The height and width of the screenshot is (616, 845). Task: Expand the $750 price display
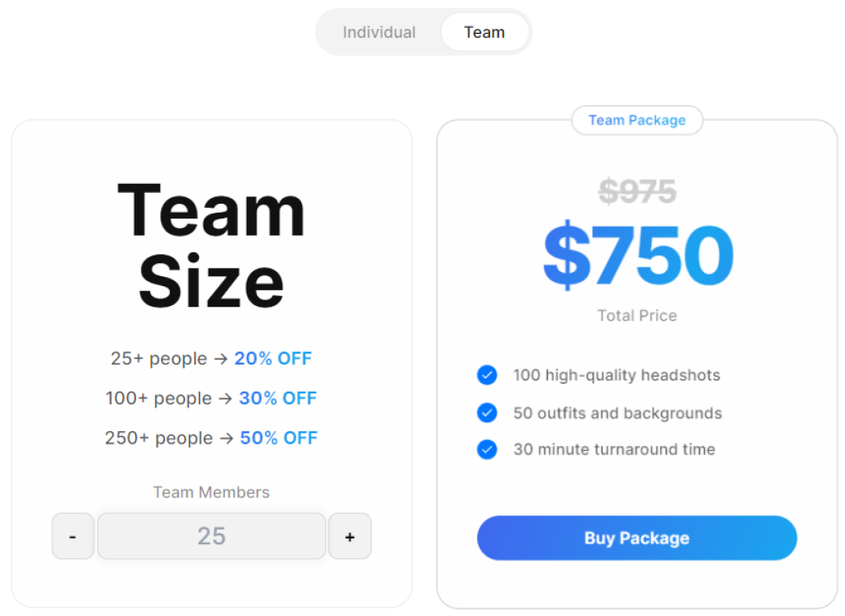637,256
